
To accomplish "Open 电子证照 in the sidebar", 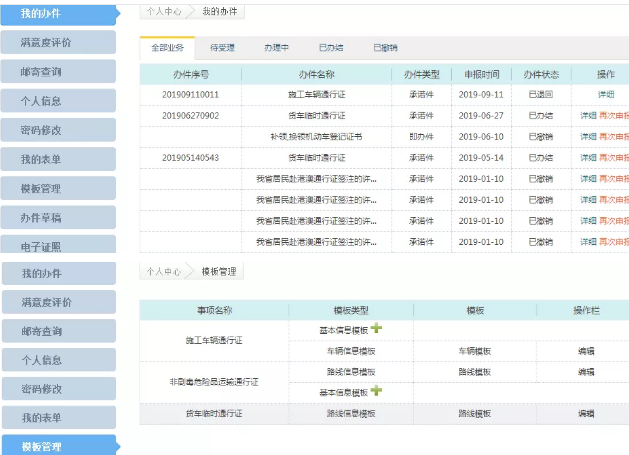I will pyautogui.click(x=59, y=246).
